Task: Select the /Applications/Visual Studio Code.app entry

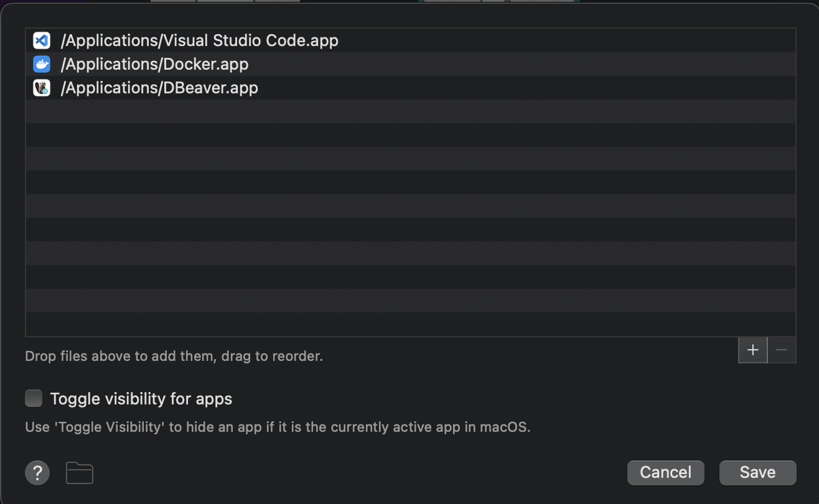Action: [x=200, y=41]
